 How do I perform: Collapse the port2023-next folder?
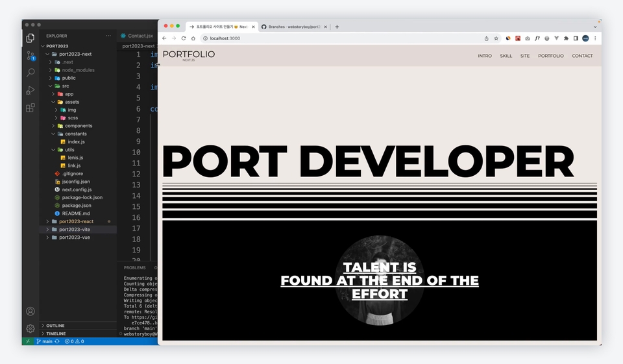[x=47, y=54]
